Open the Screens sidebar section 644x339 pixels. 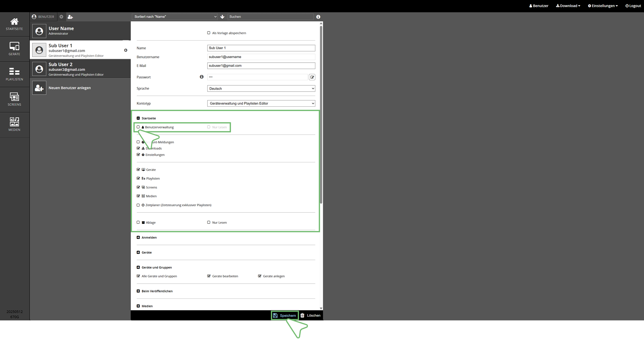pyautogui.click(x=14, y=99)
